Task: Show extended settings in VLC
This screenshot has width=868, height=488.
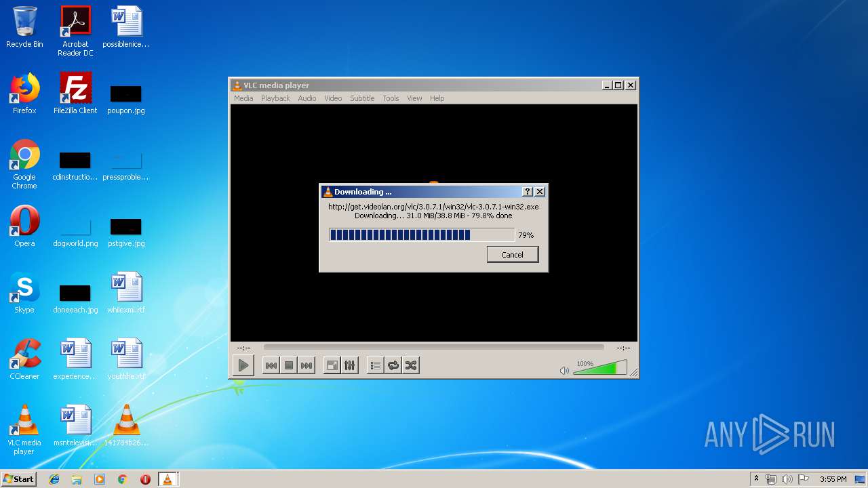Action: 350,365
